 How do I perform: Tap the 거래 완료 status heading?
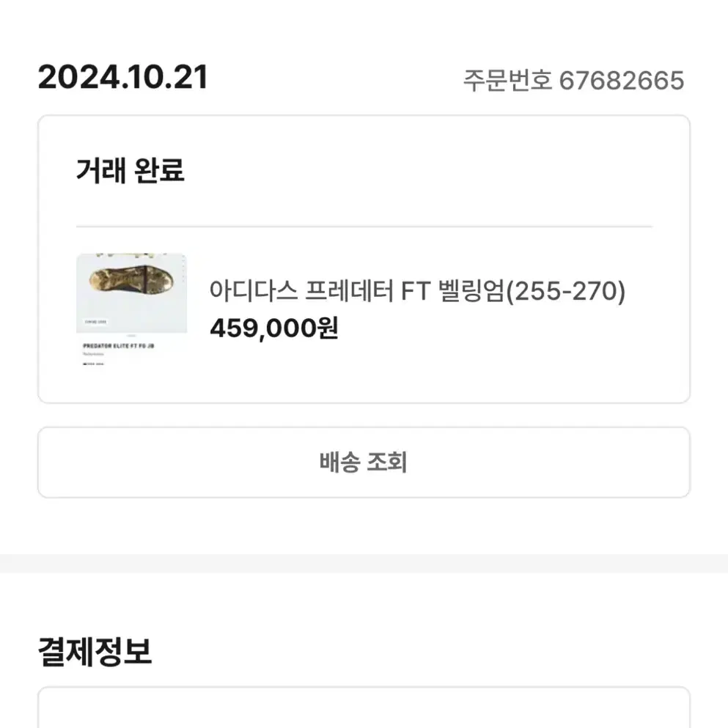point(130,170)
